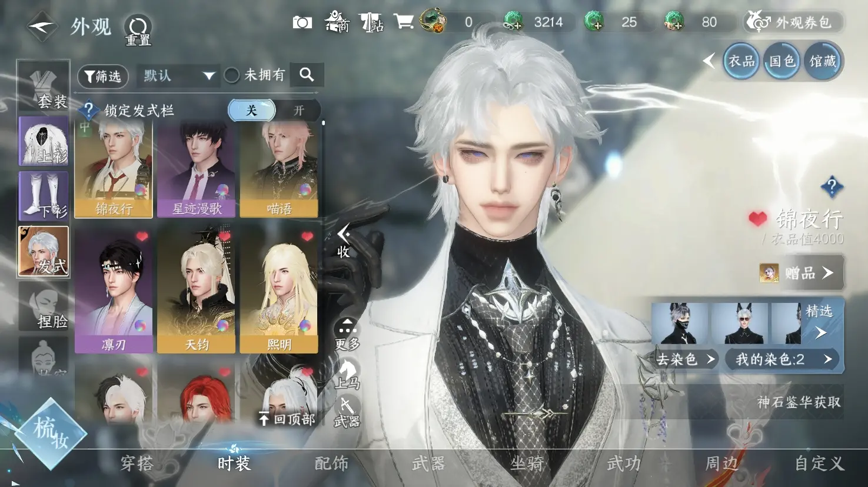
Task: Open the 商 shop icon
Action: click(337, 22)
